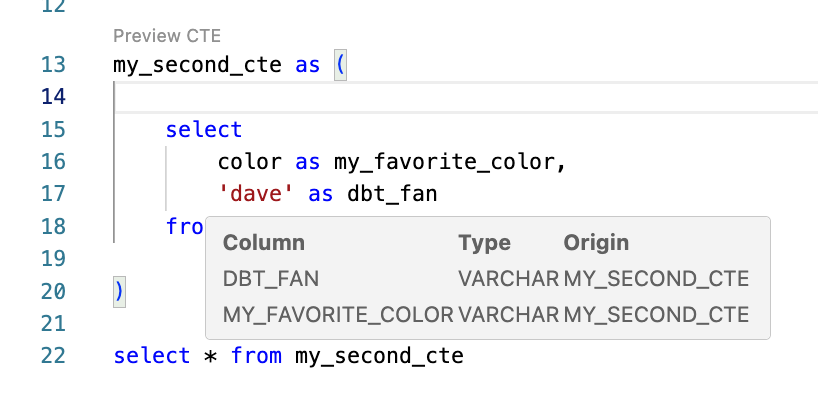
Task: Click the Column header in hover popup
Action: (x=263, y=243)
